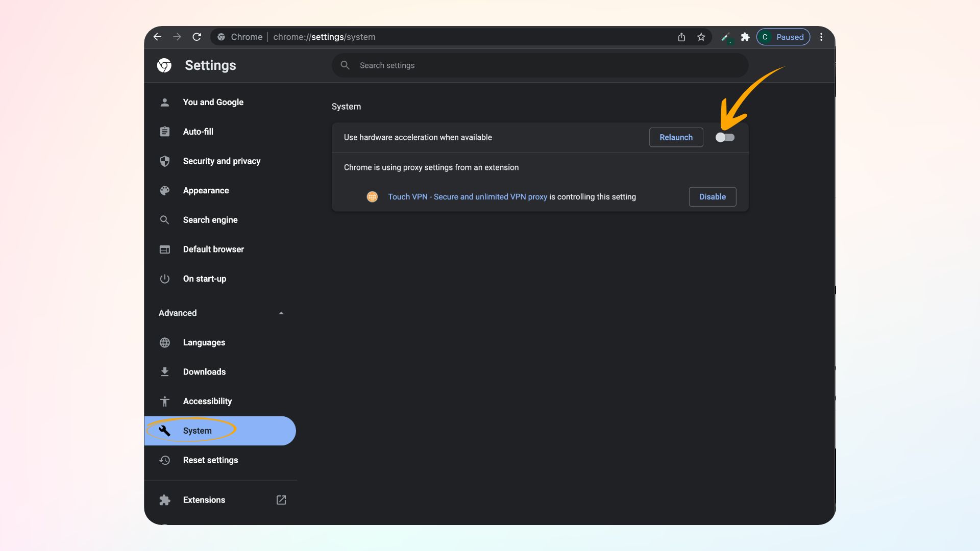This screenshot has width=980, height=551.
Task: Click the Chrome logo beside Settings
Action: pyautogui.click(x=164, y=65)
